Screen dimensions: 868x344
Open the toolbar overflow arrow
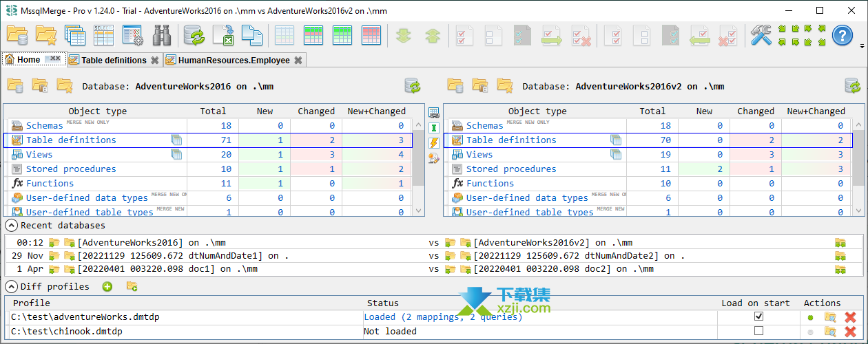[862, 47]
